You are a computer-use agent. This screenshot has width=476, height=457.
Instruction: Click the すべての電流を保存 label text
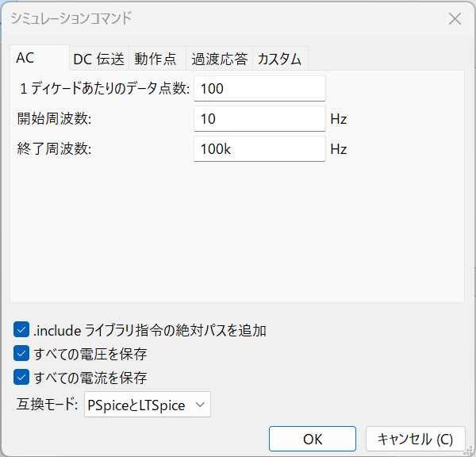pos(90,378)
